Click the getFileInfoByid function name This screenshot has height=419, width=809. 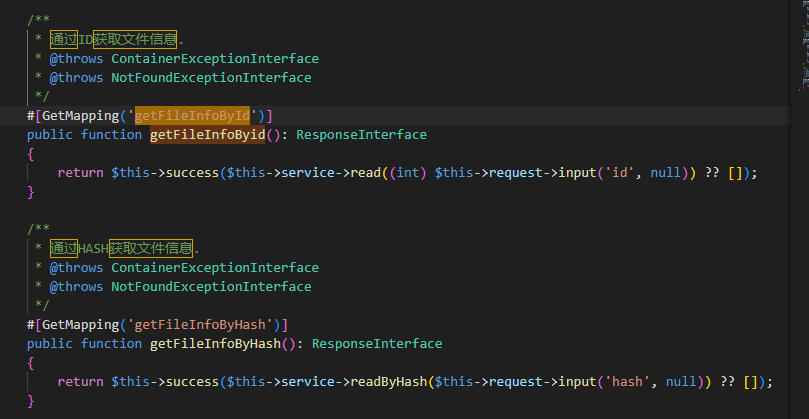click(x=211, y=135)
